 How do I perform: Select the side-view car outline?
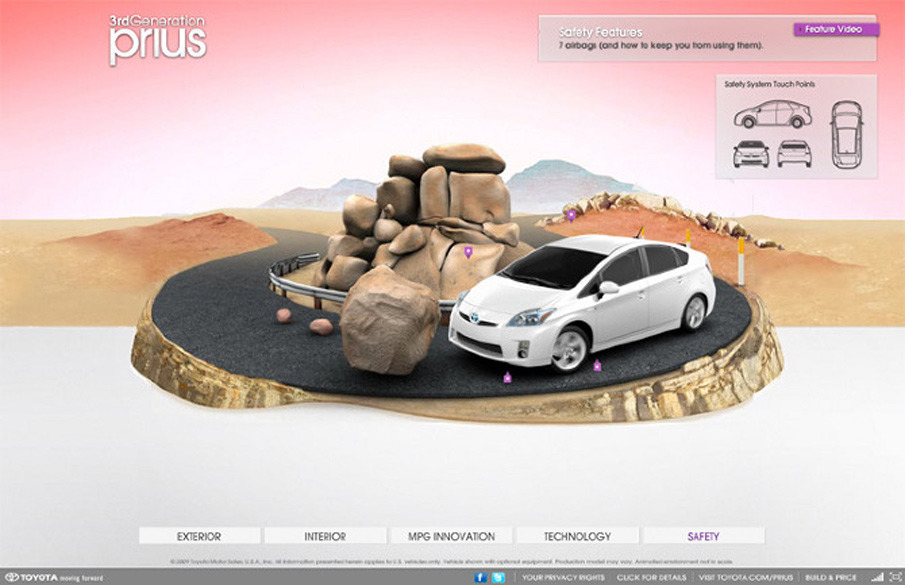coord(772,114)
